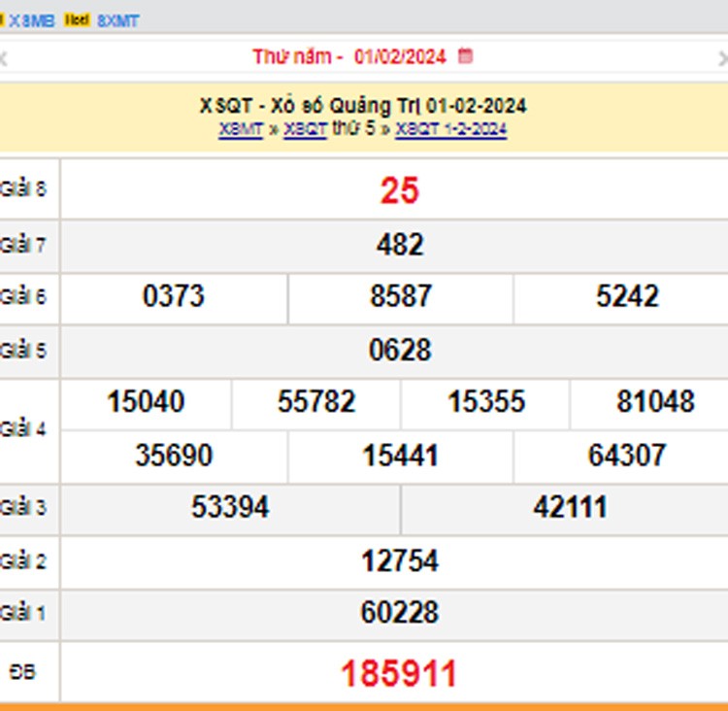Go to previous day with left arrow
This screenshot has height=711, width=728.
click(4, 58)
